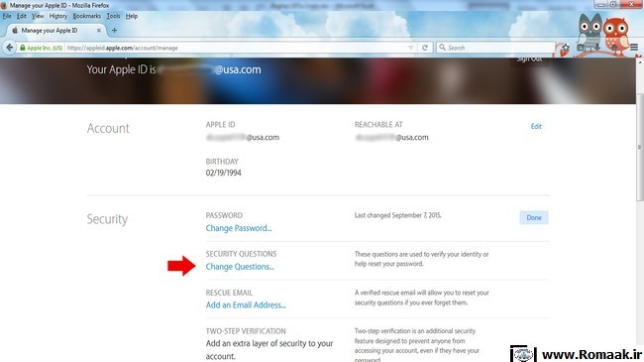Click the Security section heading
The image size is (644, 362).
tap(107, 219)
